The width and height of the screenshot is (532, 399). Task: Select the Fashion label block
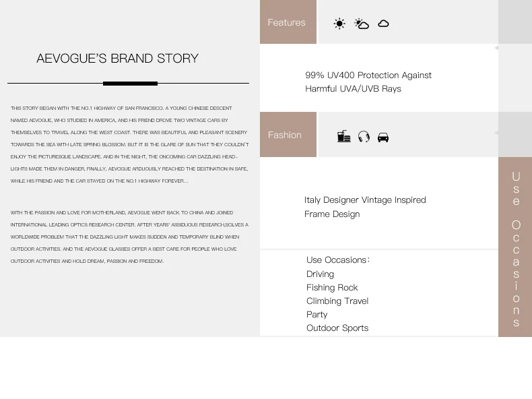(288, 135)
